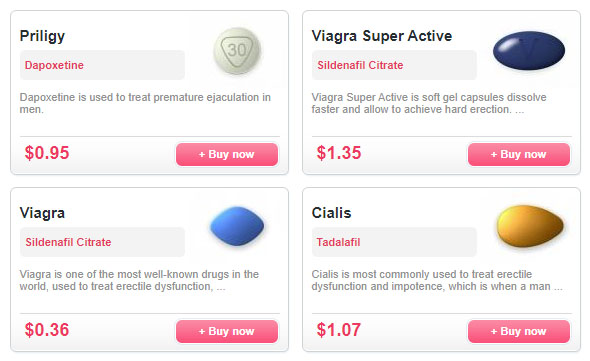Viewport: 590px width, 361px height.
Task: Click the $0.95 Priligy price
Action: click(47, 153)
